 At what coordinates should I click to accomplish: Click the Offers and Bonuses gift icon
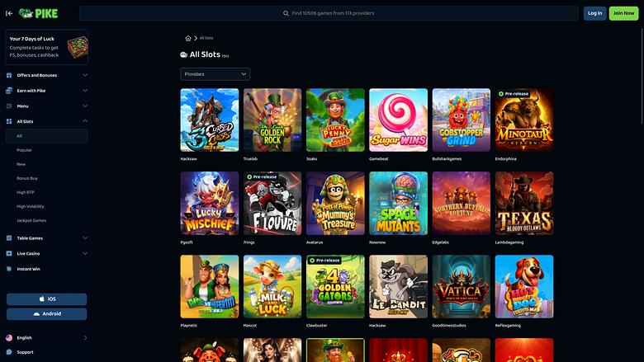9,75
